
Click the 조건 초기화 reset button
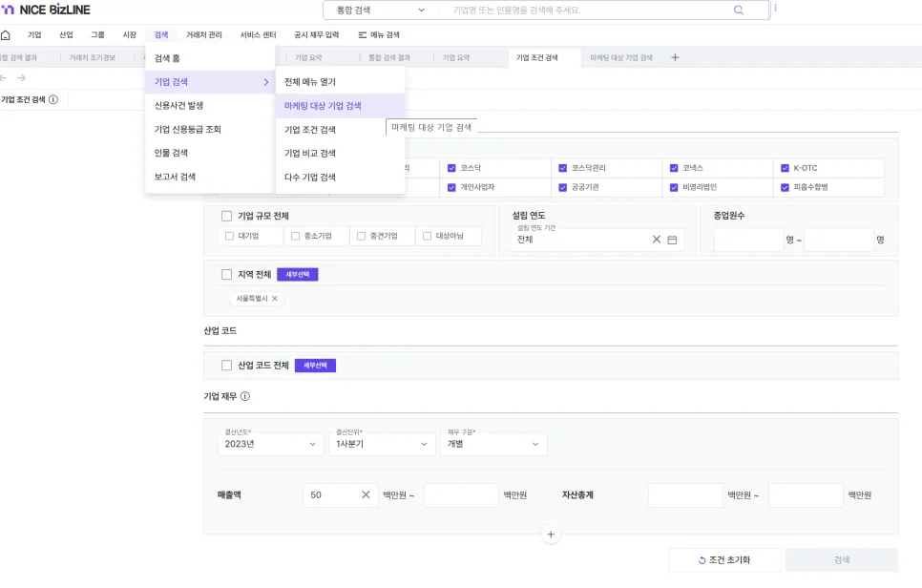tap(724, 560)
